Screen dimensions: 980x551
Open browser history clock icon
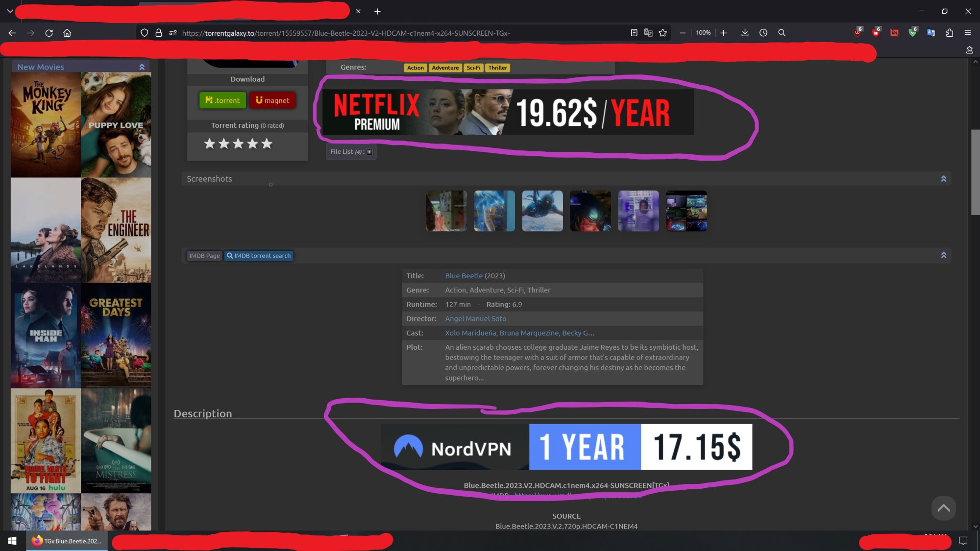pyautogui.click(x=763, y=33)
